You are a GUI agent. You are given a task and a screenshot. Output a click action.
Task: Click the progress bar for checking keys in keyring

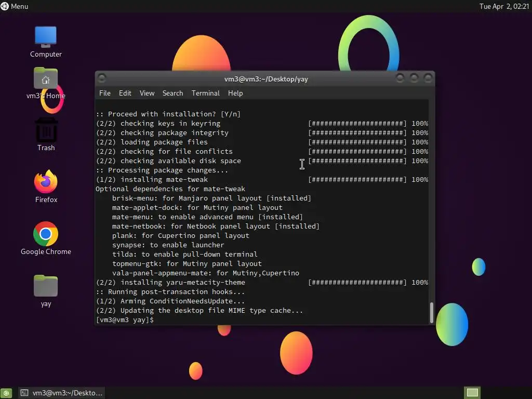point(357,124)
